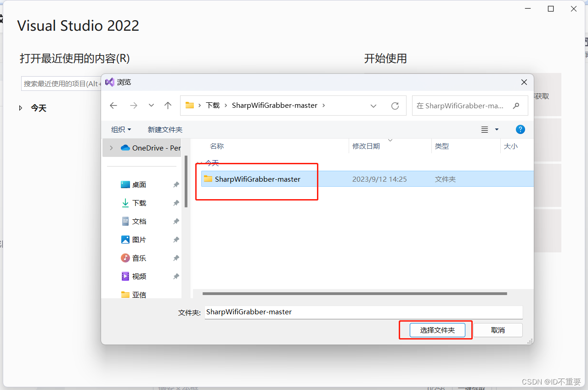588x390 pixels.
Task: Open chevron after SharpWifiGrabber-master in address bar
Action: [324, 106]
